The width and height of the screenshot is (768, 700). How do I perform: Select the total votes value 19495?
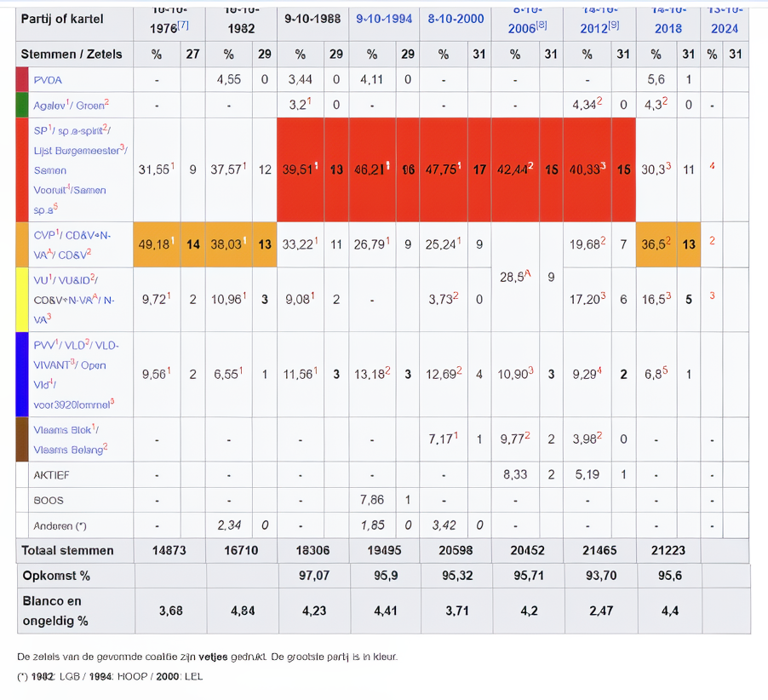(385, 551)
